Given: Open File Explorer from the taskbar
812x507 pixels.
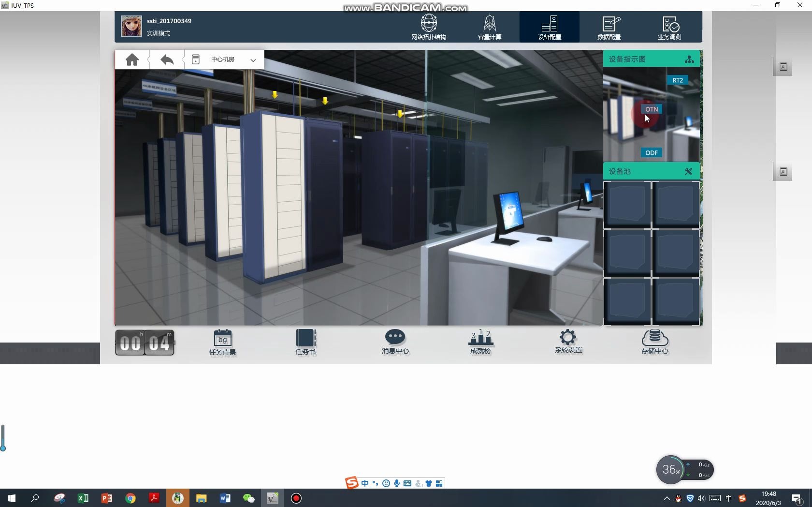Looking at the screenshot, I should [202, 498].
